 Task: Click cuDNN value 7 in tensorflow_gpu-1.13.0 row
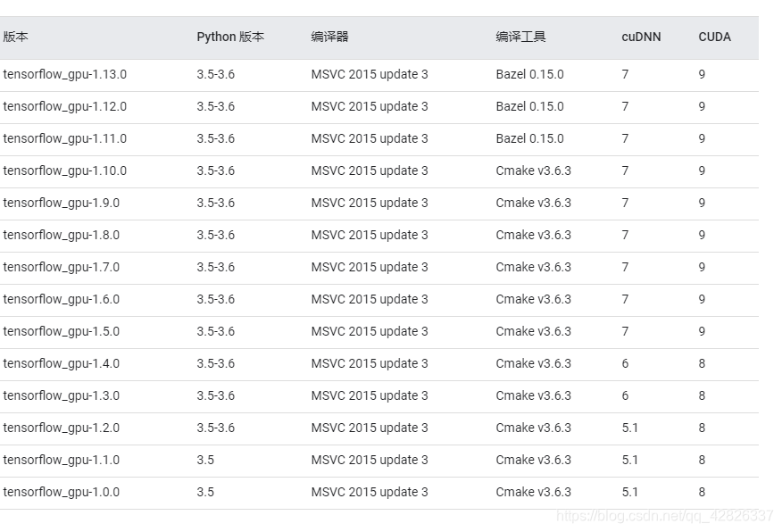coord(625,74)
